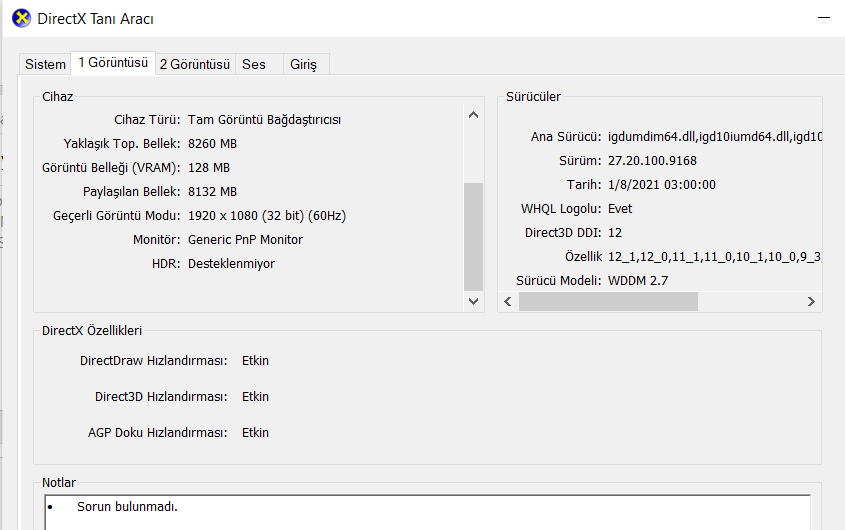Viewport: 845px width, 530px height.
Task: Click the '1920 x 1080 (32 bit) (60Hz)' value
Action: coord(267,216)
